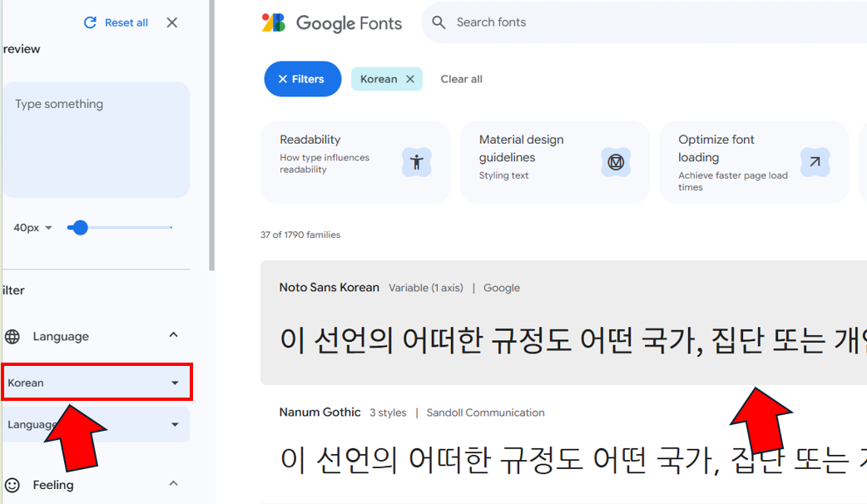The image size is (867, 504).
Task: Click the Google designer label
Action: coord(502,288)
